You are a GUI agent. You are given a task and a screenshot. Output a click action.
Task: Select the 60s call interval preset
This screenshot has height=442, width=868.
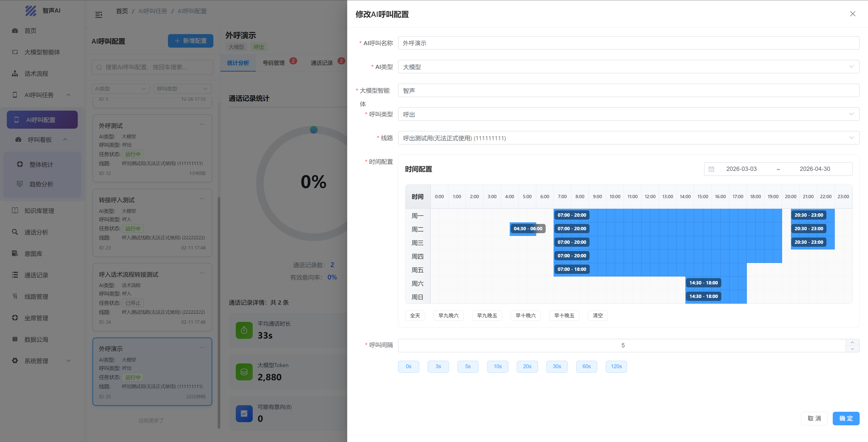[x=586, y=366]
